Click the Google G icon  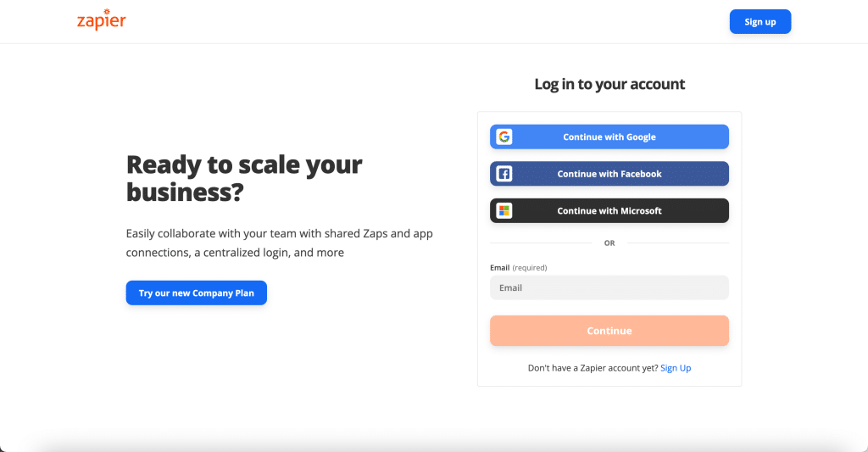click(x=504, y=137)
